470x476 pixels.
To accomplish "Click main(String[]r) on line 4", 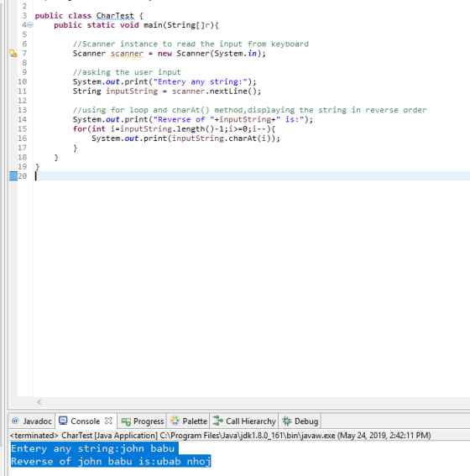I will [179, 25].
